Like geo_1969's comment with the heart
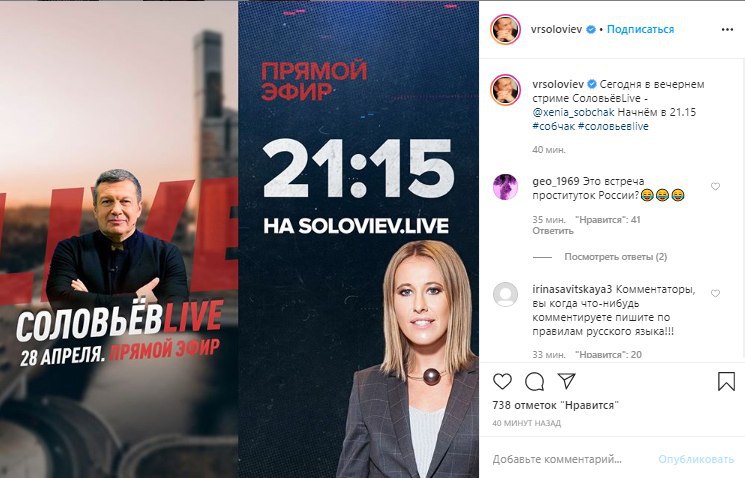The height and width of the screenshot is (478, 745). coord(715,186)
